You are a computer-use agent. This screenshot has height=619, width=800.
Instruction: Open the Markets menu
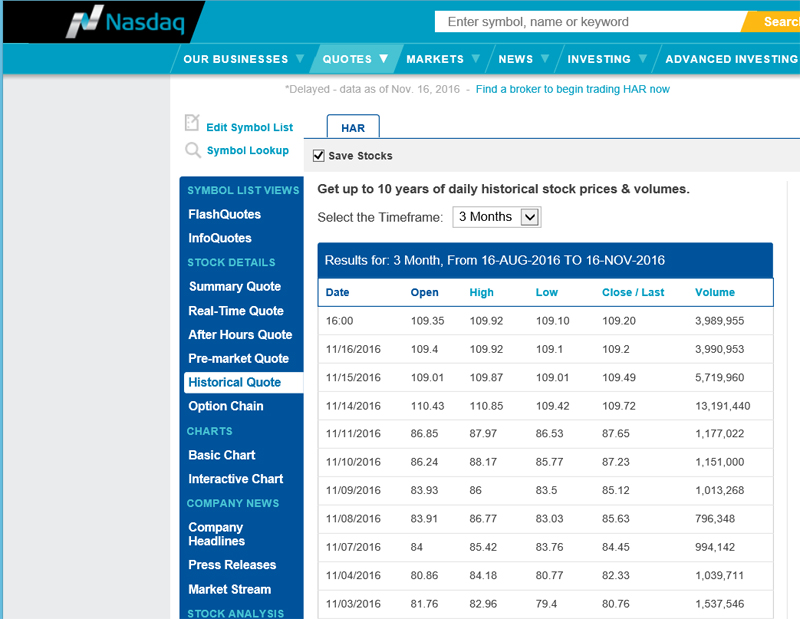442,59
